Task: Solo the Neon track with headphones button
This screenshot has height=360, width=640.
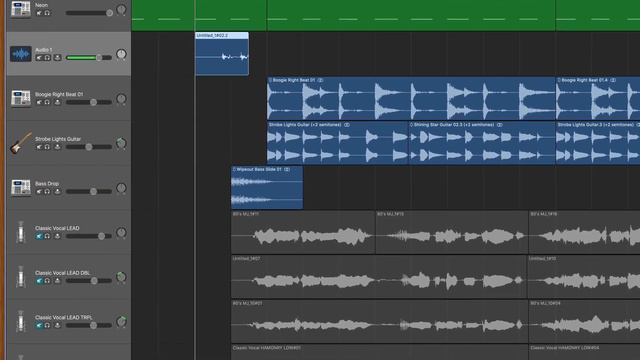Action: pos(47,13)
